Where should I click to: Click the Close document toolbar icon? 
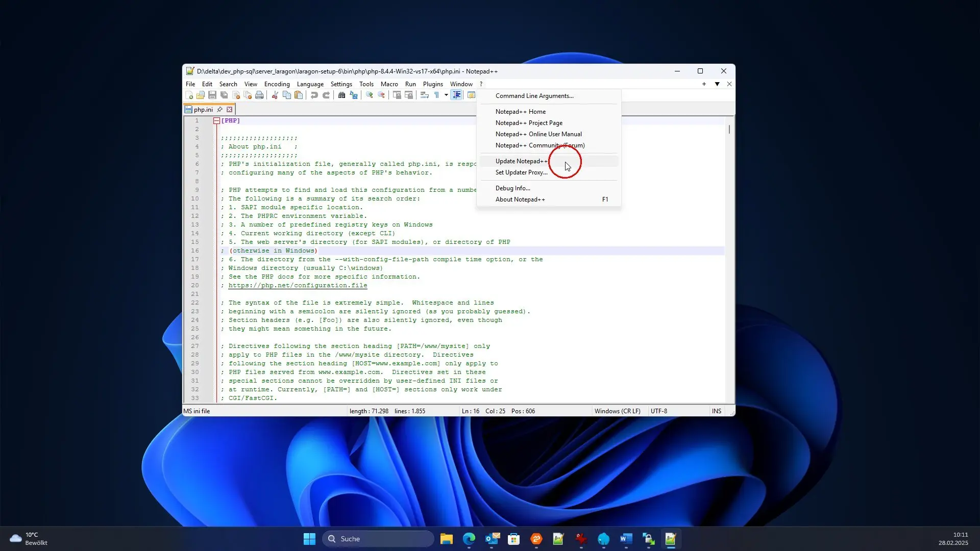(x=236, y=95)
